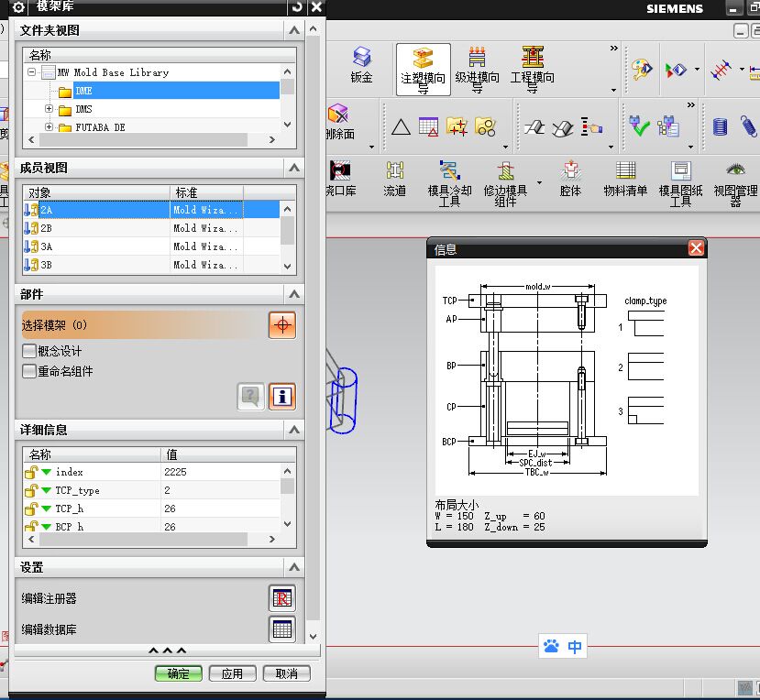This screenshot has height=700, width=760.
Task: Open the 级进模向导 progressive die wizard
Action: point(477,70)
